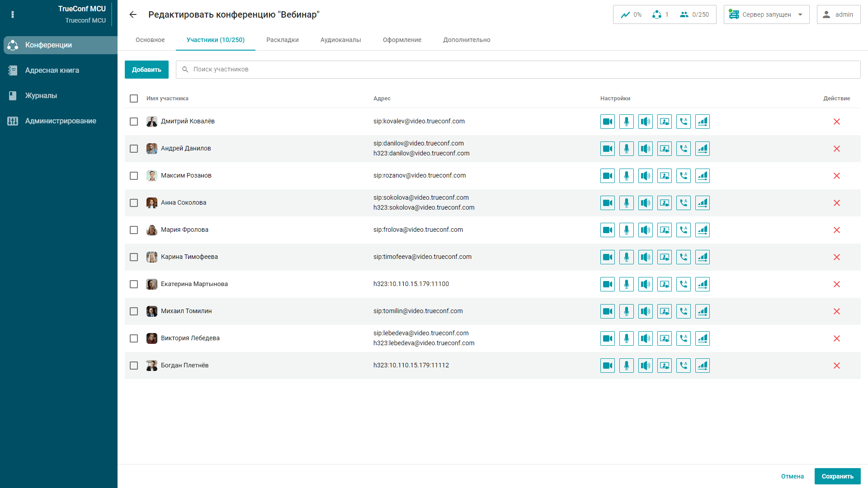Image resolution: width=868 pixels, height=488 pixels.
Task: Remove Михаил Томилин with red X
Action: tap(837, 311)
